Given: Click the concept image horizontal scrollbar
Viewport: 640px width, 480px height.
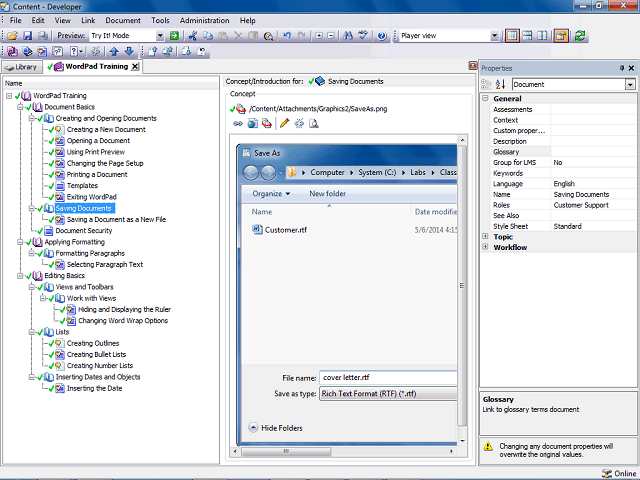Looking at the screenshot, I should point(286,451).
